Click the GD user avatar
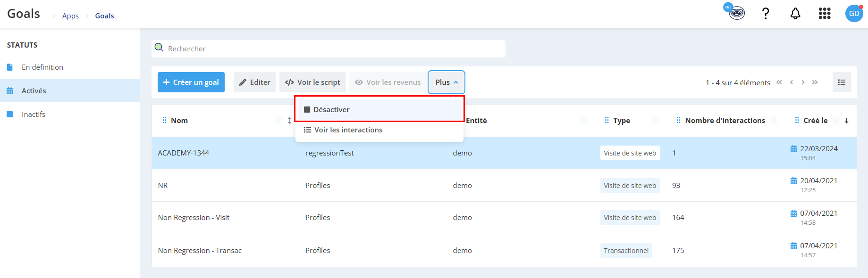The width and height of the screenshot is (868, 278). point(854,13)
